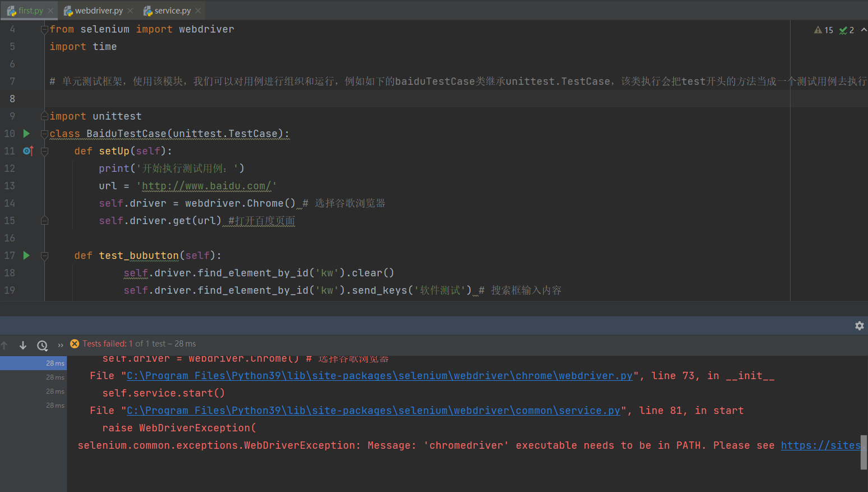Viewport: 868px width, 492px height.
Task: Click 'self.service.start()' traceback line
Action: pos(163,393)
